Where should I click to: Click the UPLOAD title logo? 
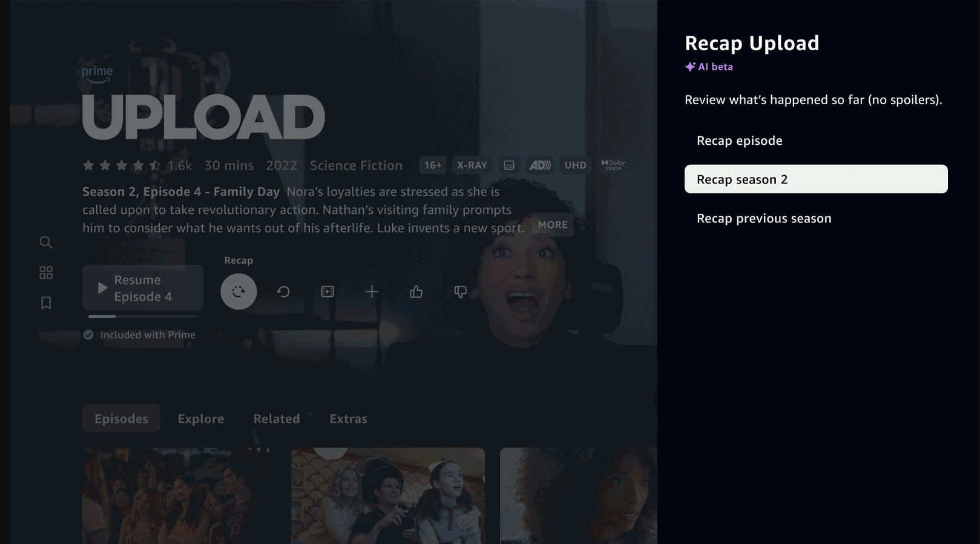203,117
